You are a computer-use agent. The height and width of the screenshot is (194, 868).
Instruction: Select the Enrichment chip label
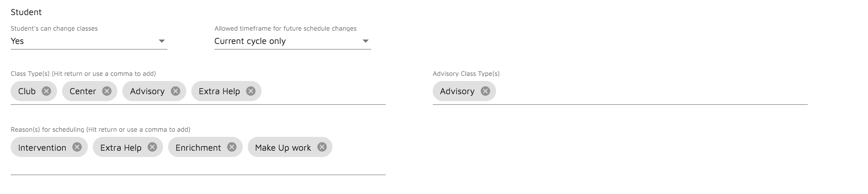click(198, 148)
